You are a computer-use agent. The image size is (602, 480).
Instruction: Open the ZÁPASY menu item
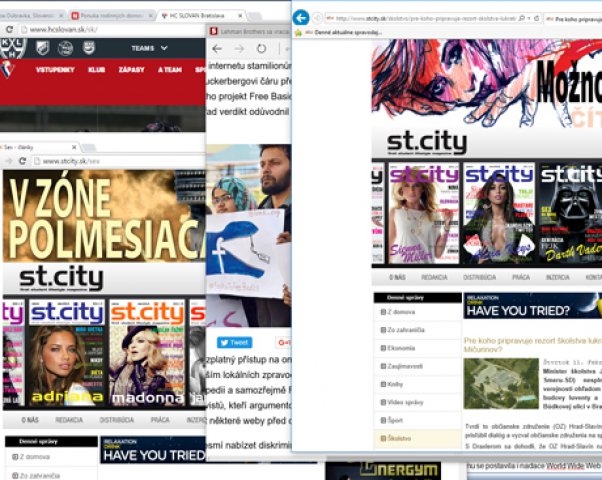click(132, 70)
